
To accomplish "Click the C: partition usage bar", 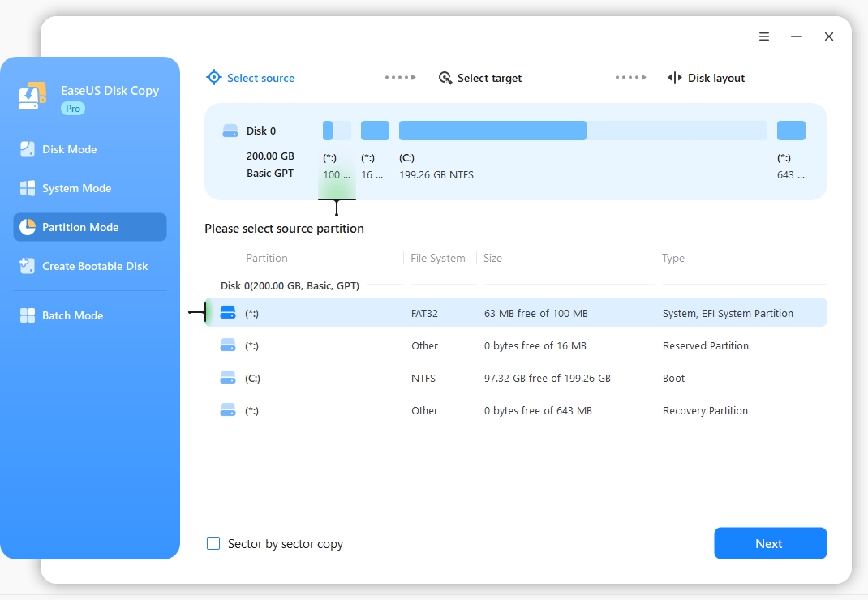I will [582, 131].
